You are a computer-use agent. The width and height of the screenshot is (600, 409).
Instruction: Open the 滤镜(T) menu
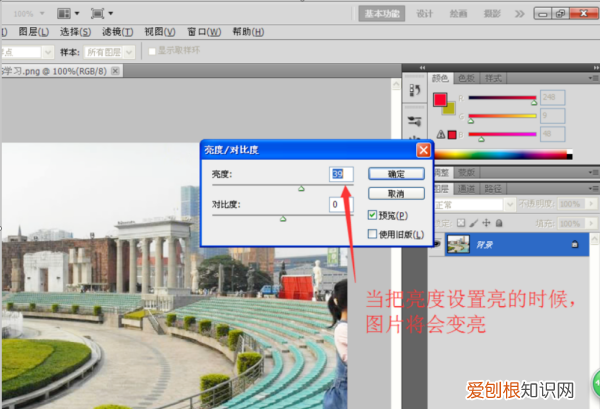coord(117,32)
